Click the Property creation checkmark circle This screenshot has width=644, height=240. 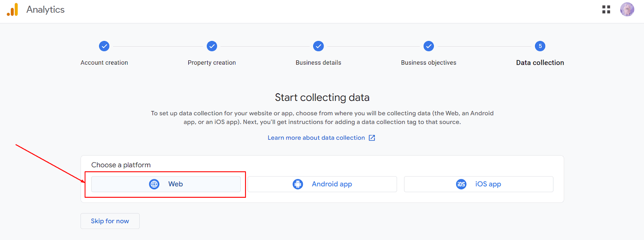212,46
